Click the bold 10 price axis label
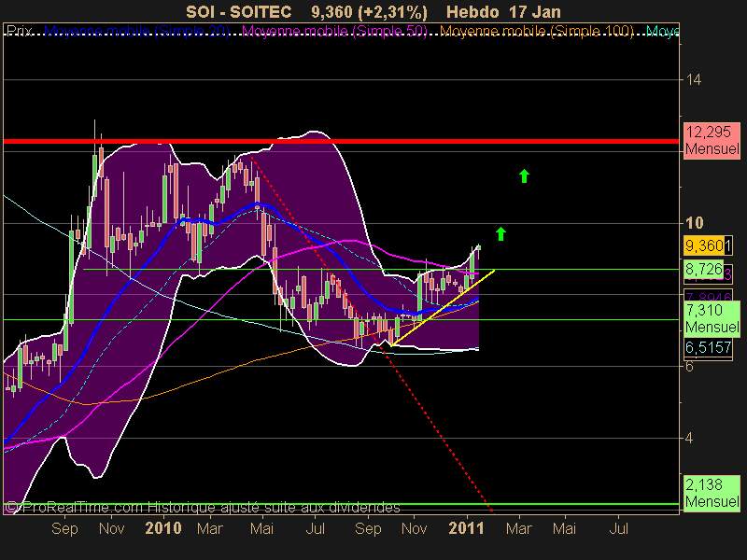This screenshot has height=560, width=747. coord(694,222)
